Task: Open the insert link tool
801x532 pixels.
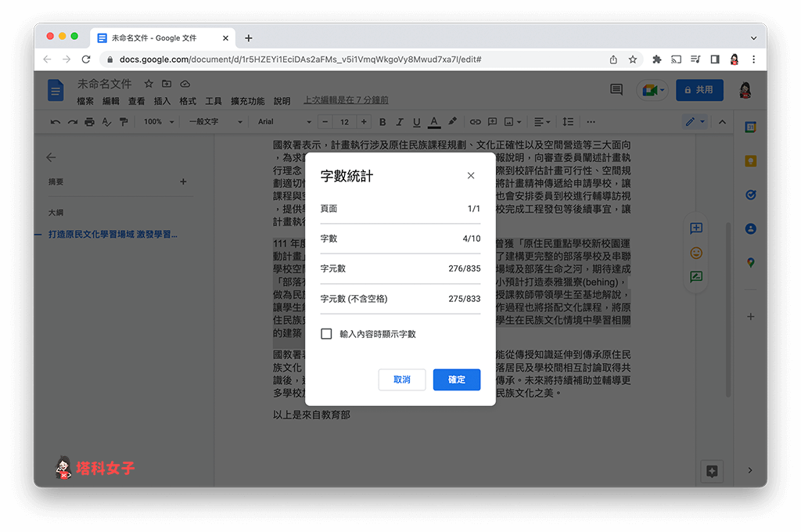Action: [x=475, y=122]
